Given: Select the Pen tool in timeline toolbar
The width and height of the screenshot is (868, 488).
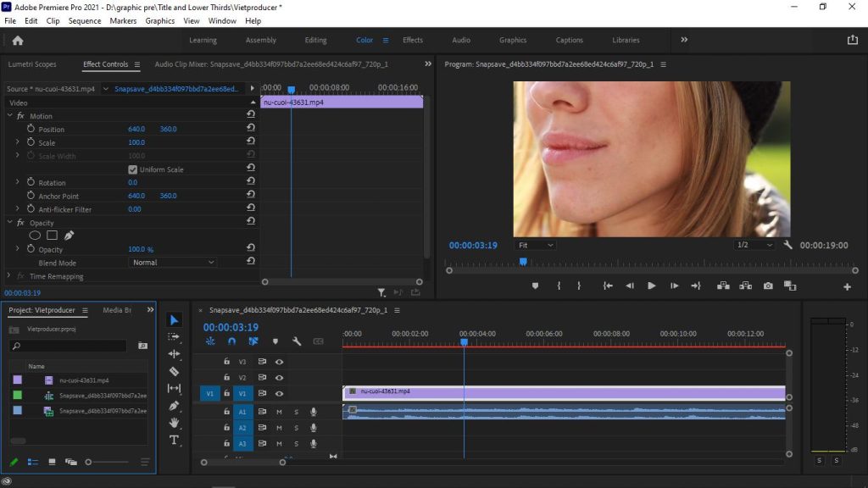Looking at the screenshot, I should [x=175, y=405].
